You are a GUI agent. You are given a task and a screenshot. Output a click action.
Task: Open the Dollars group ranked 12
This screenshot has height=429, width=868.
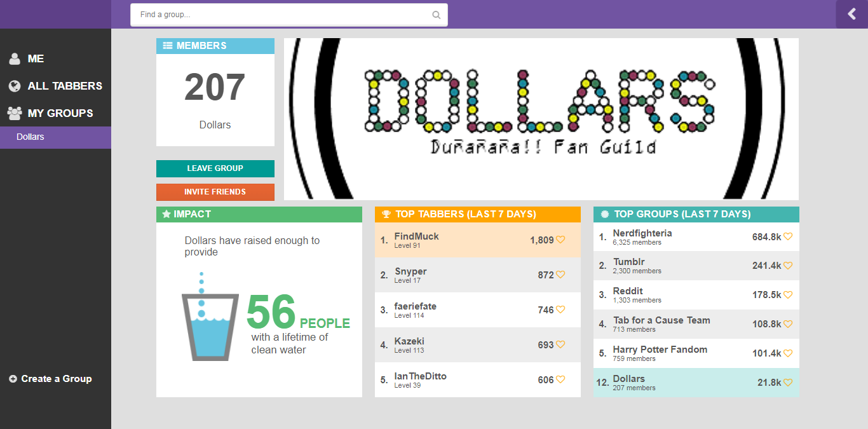(x=696, y=383)
